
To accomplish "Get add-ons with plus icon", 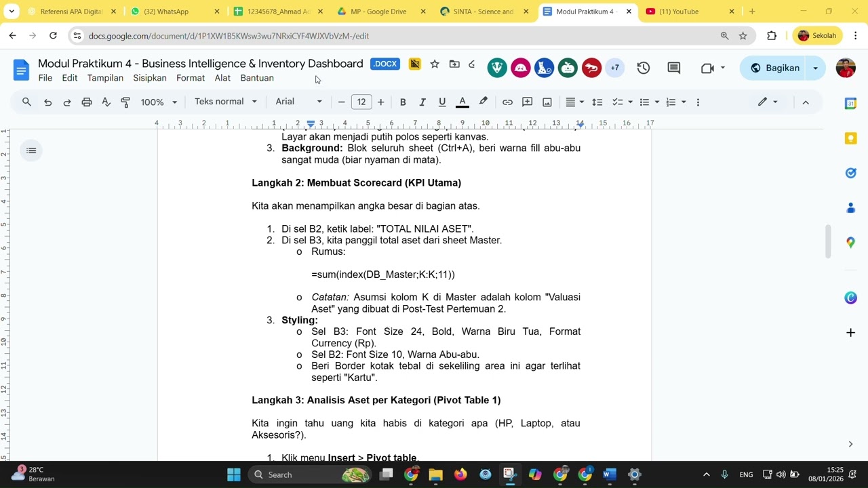I will 850,333.
